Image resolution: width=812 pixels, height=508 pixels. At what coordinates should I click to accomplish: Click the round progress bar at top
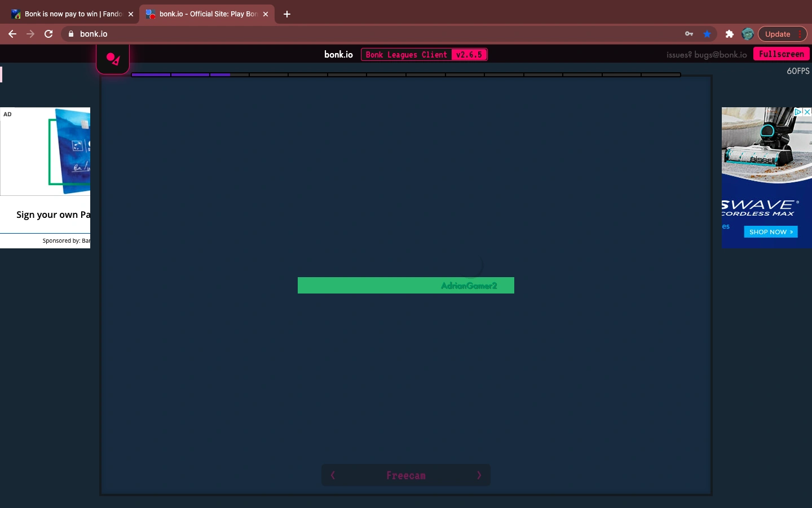pyautogui.click(x=406, y=75)
